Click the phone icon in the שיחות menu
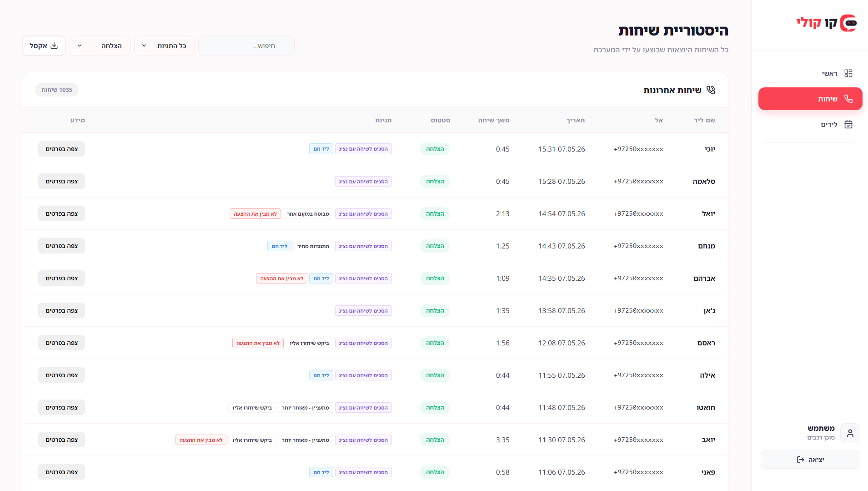This screenshot has width=868, height=491. (848, 99)
